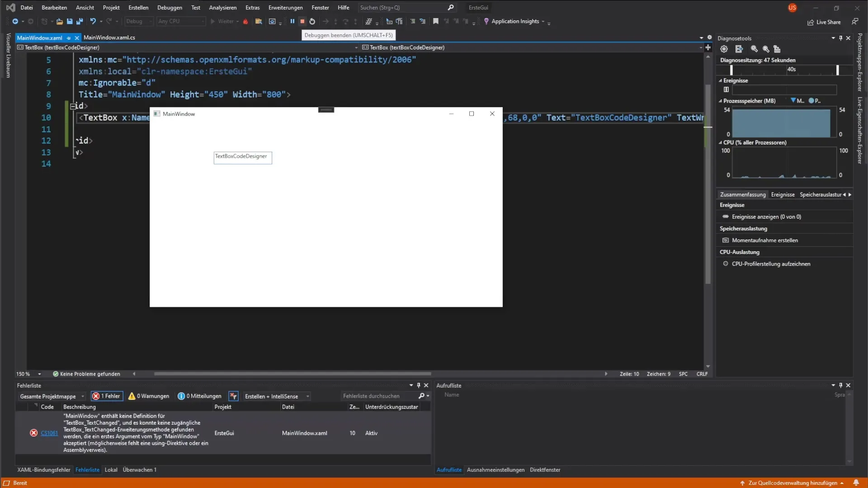Screen dimensions: 868x488
Task: Open the Any CPU platform dropdown
Action: coord(181,21)
